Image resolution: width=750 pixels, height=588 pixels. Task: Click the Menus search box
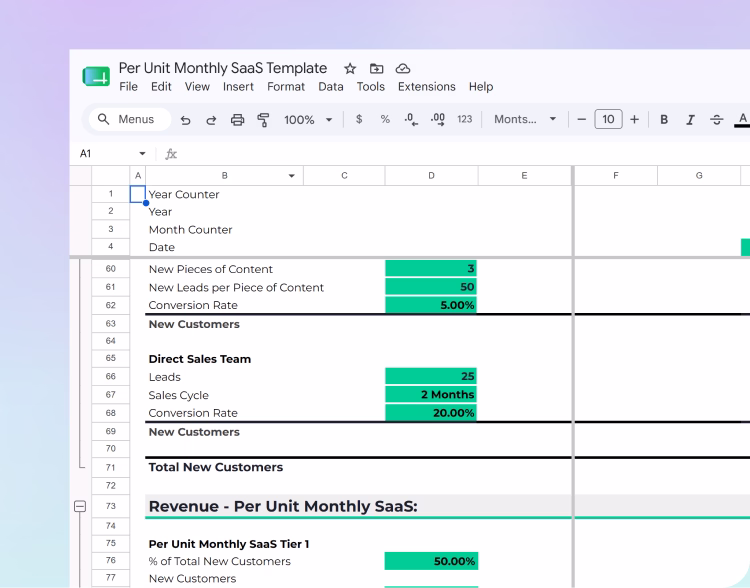130,119
